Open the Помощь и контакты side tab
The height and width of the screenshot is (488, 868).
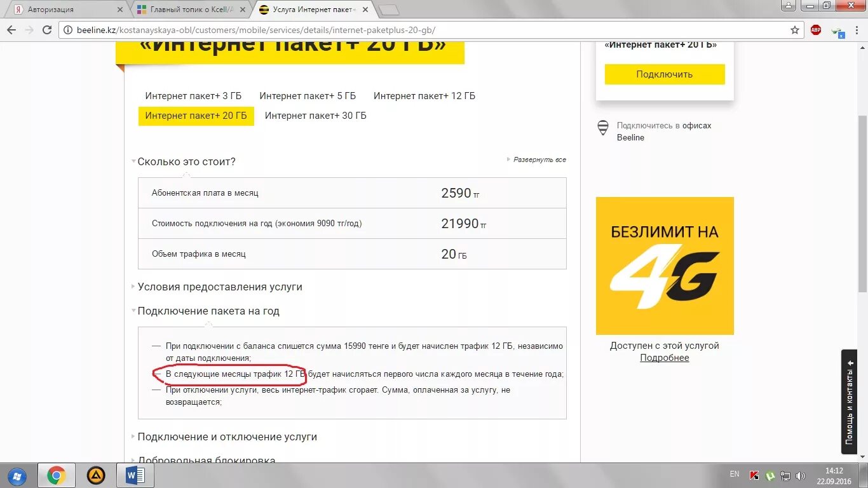coord(850,402)
